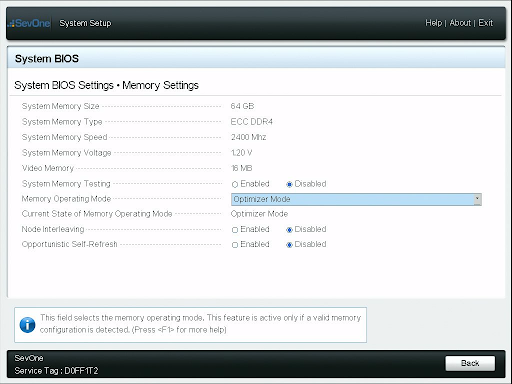Click the System Memory Voltage label

66,153
